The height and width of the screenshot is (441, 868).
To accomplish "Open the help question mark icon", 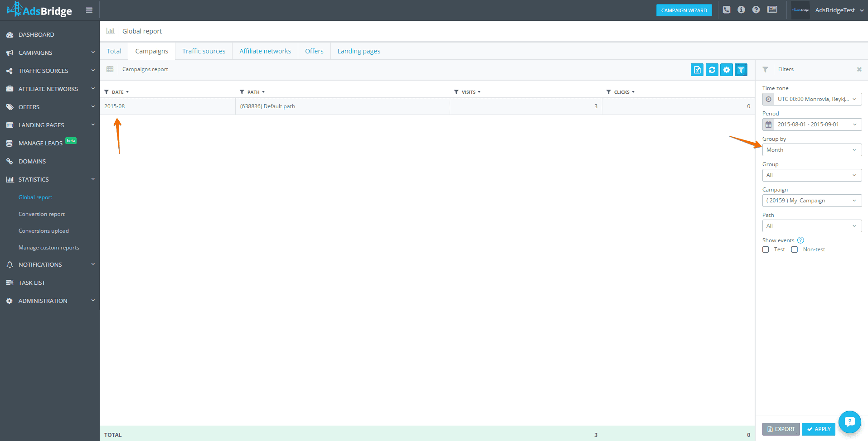I will (x=756, y=10).
